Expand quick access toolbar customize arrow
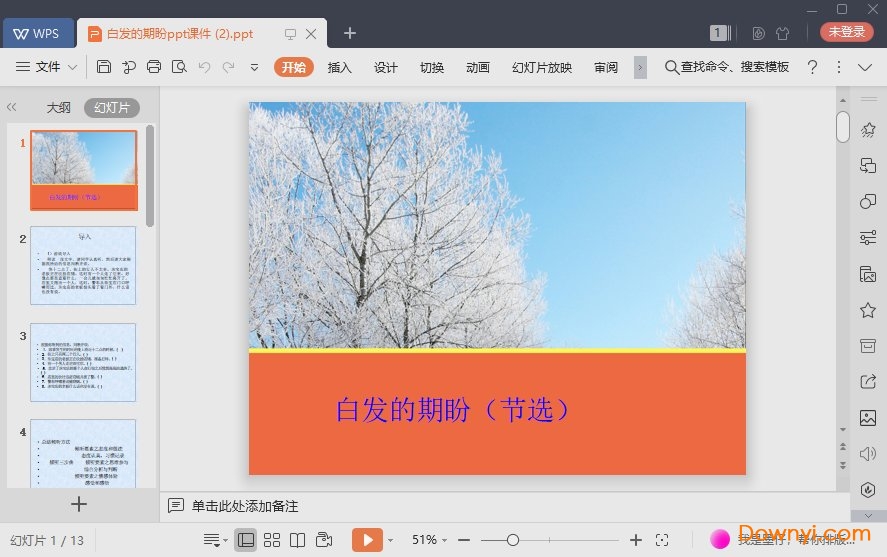This screenshot has width=887, height=557. click(254, 67)
